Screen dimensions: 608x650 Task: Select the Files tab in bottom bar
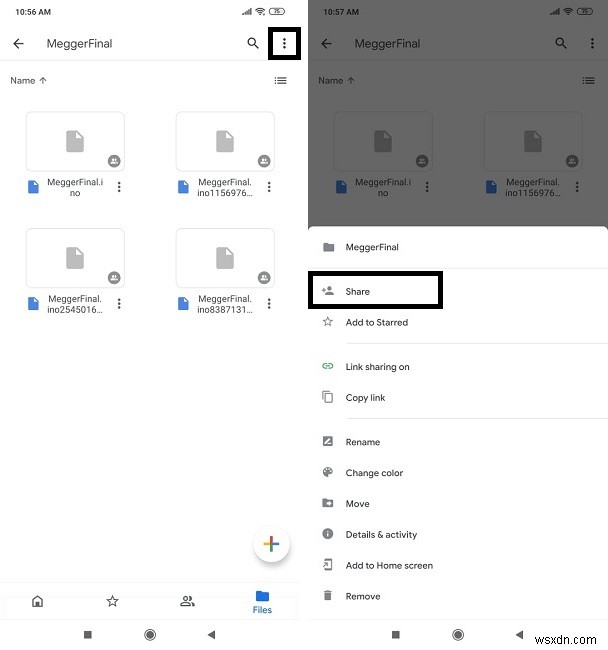tap(262, 602)
